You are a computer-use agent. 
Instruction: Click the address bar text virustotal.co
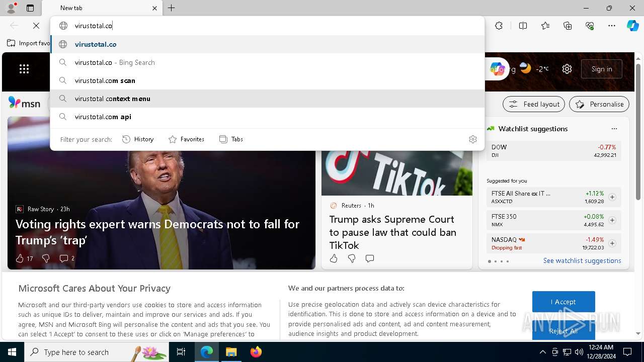(94, 26)
